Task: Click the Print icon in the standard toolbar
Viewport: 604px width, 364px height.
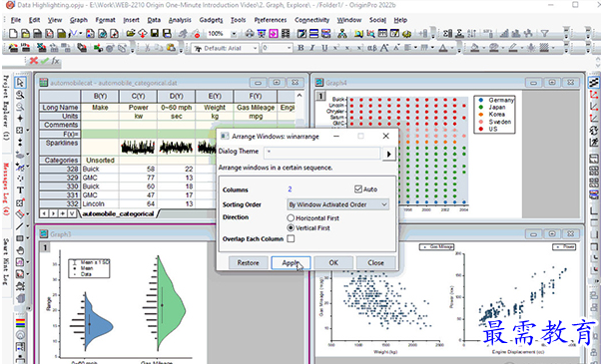Action: point(250,34)
